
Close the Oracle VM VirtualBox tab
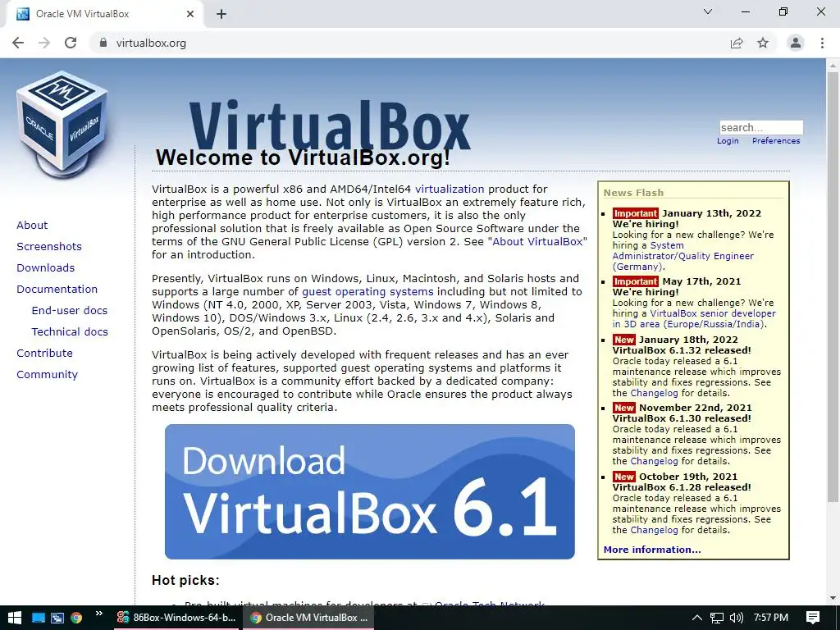[x=190, y=14]
